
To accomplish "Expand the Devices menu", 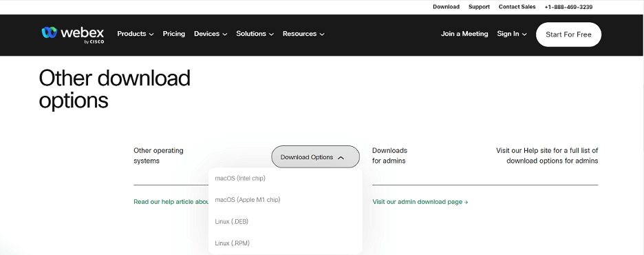I will 211,34.
